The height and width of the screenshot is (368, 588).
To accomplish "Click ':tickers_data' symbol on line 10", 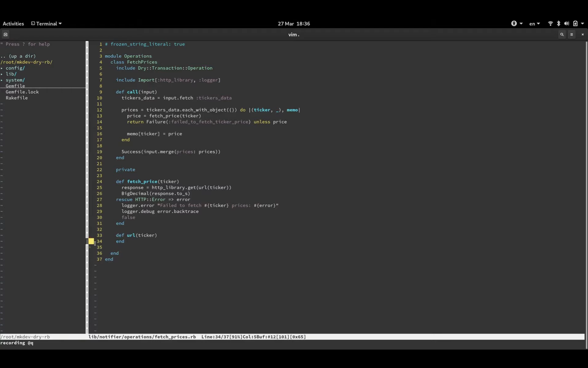I will pyautogui.click(x=214, y=98).
